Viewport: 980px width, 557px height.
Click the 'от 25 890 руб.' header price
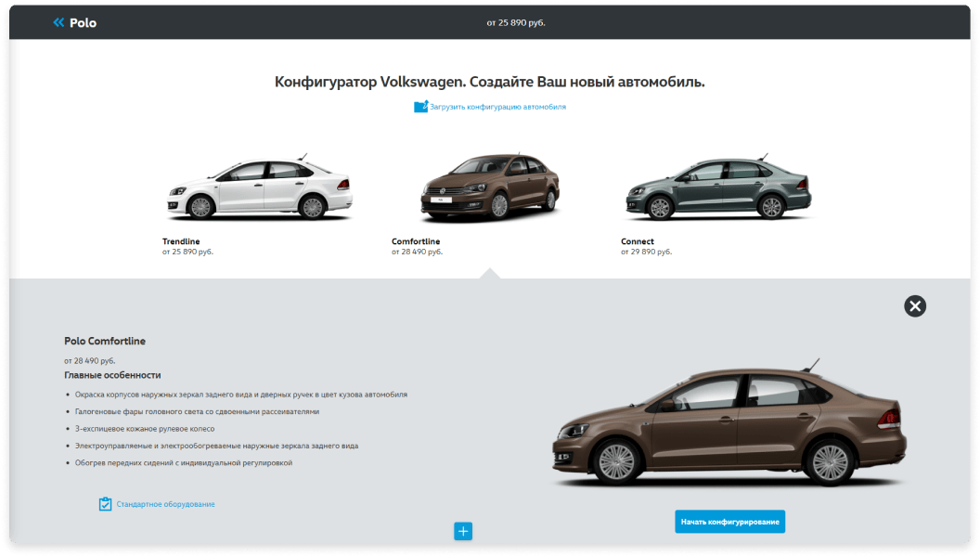pyautogui.click(x=516, y=22)
